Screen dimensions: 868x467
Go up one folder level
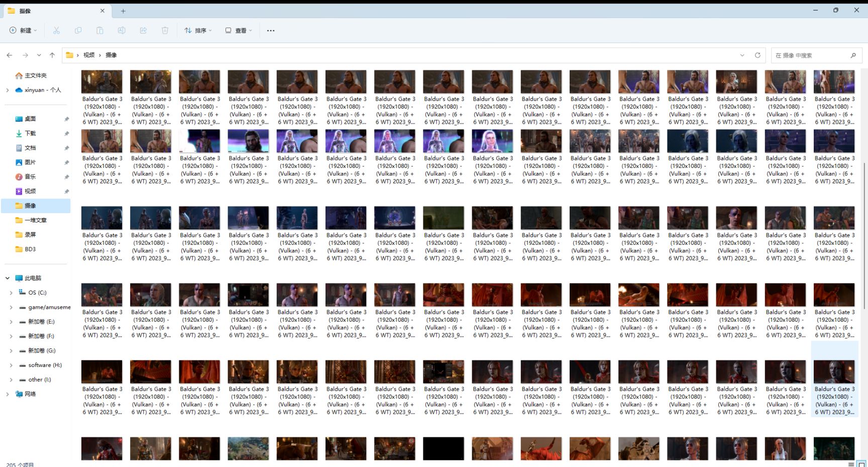(52, 55)
